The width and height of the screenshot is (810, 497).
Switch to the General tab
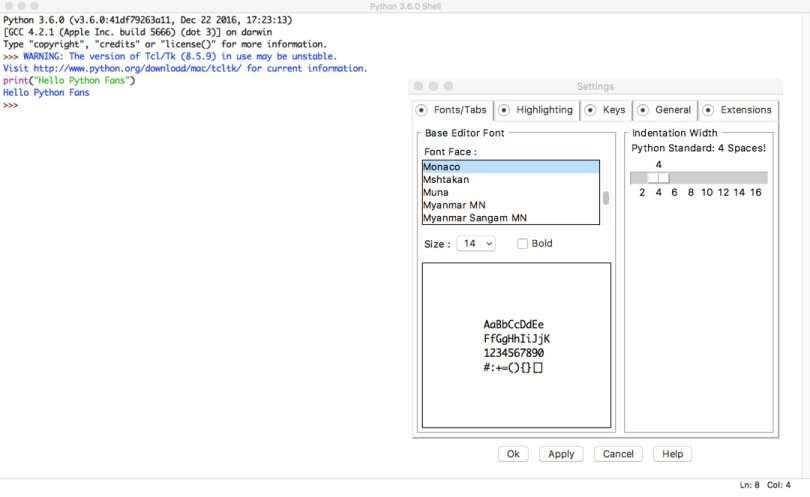(x=665, y=110)
